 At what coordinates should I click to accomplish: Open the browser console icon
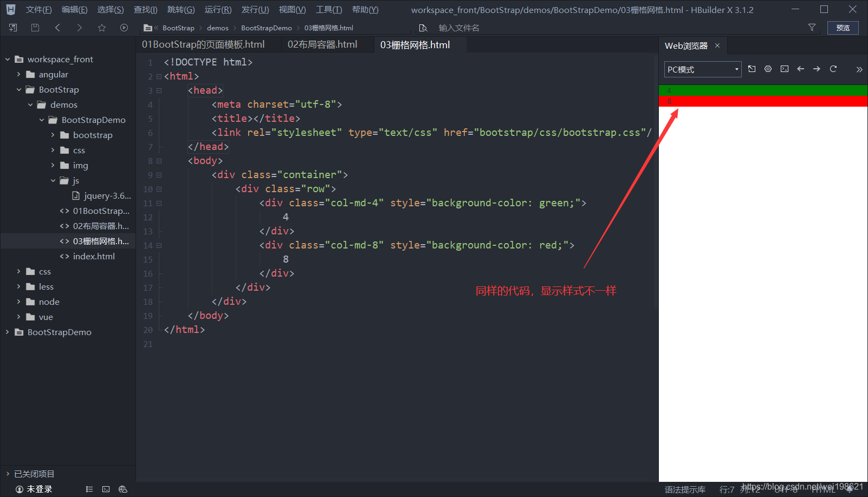click(785, 69)
